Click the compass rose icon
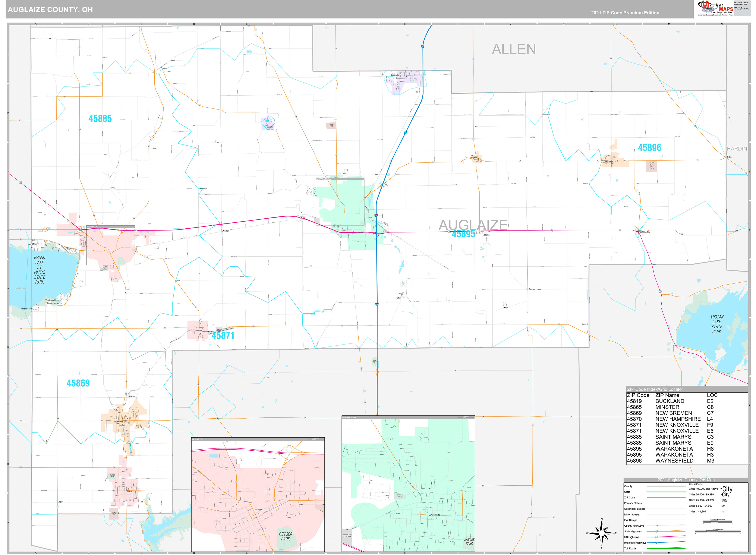The width and height of the screenshot is (756, 555). (x=602, y=533)
